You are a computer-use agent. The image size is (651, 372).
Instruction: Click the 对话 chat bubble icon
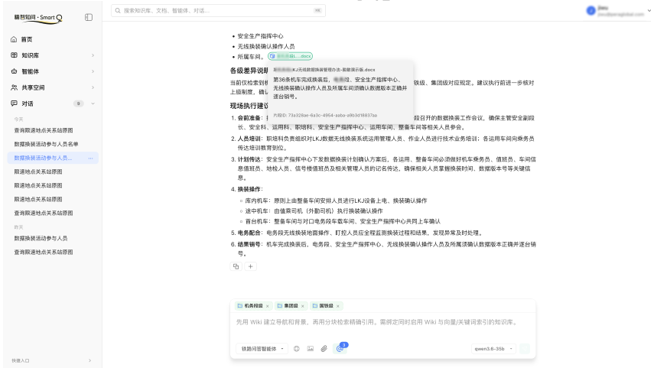click(x=14, y=103)
